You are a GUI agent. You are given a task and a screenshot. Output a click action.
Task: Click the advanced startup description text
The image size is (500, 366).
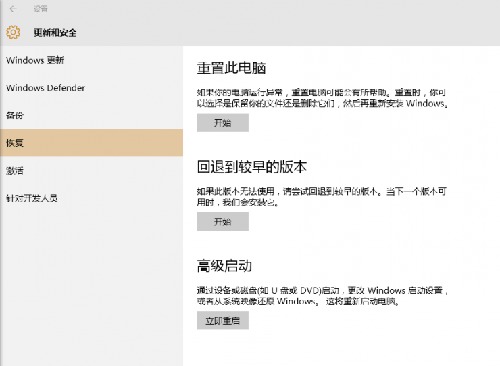coord(322,296)
